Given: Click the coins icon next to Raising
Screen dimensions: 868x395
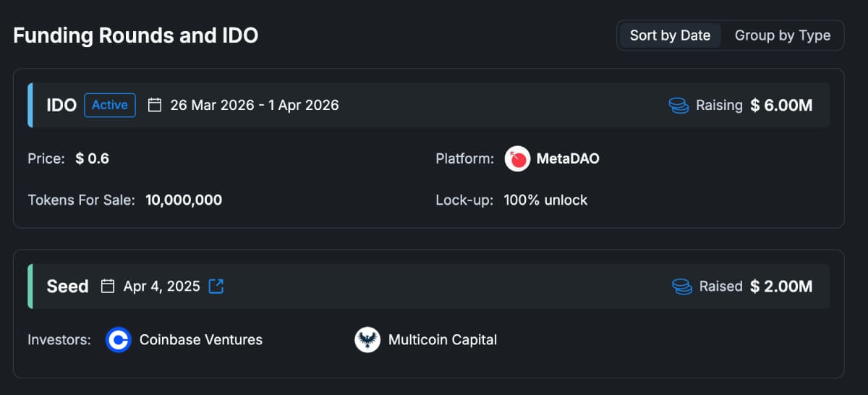Looking at the screenshot, I should coord(678,106).
